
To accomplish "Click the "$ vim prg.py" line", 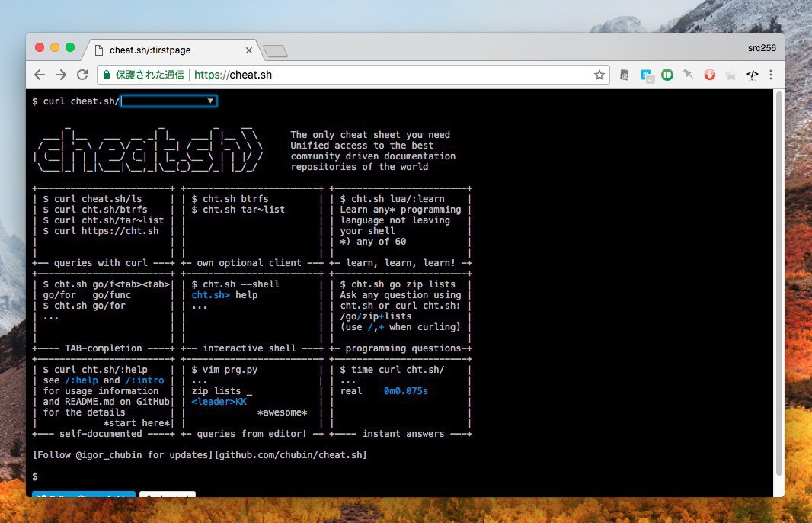I will click(225, 370).
